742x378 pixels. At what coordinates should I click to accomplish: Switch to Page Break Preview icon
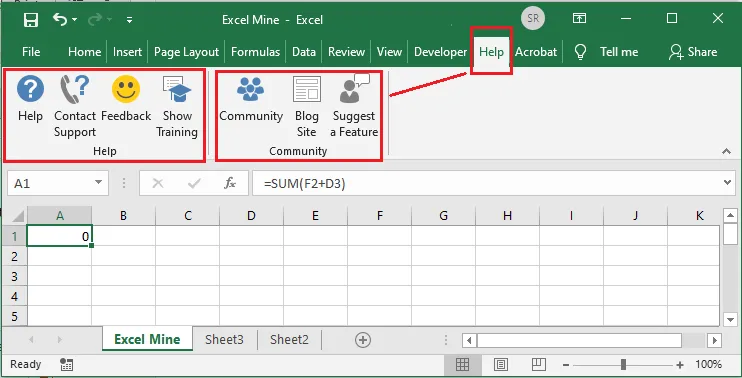tap(539, 364)
